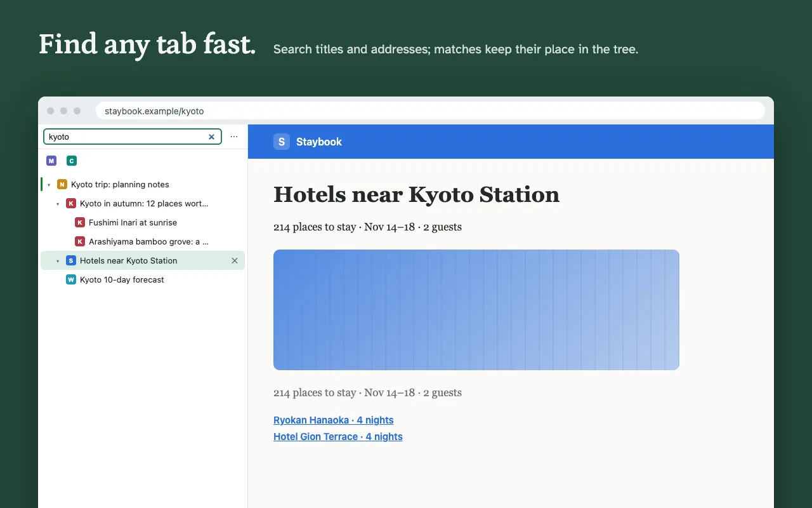Open the Fushimi Inari at sunrise tab
The height and width of the screenshot is (508, 812).
pos(143,222)
